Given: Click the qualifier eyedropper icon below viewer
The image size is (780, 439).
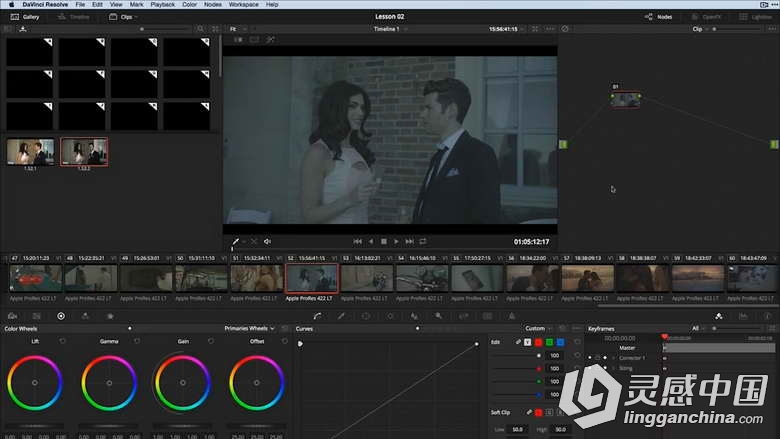Looking at the screenshot, I should (236, 242).
